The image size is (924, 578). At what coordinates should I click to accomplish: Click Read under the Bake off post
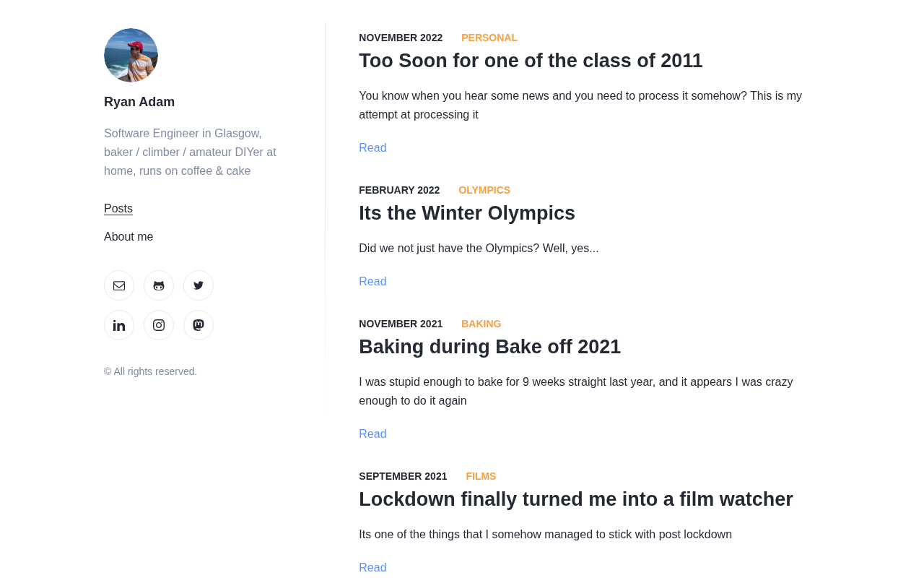tap(372, 434)
